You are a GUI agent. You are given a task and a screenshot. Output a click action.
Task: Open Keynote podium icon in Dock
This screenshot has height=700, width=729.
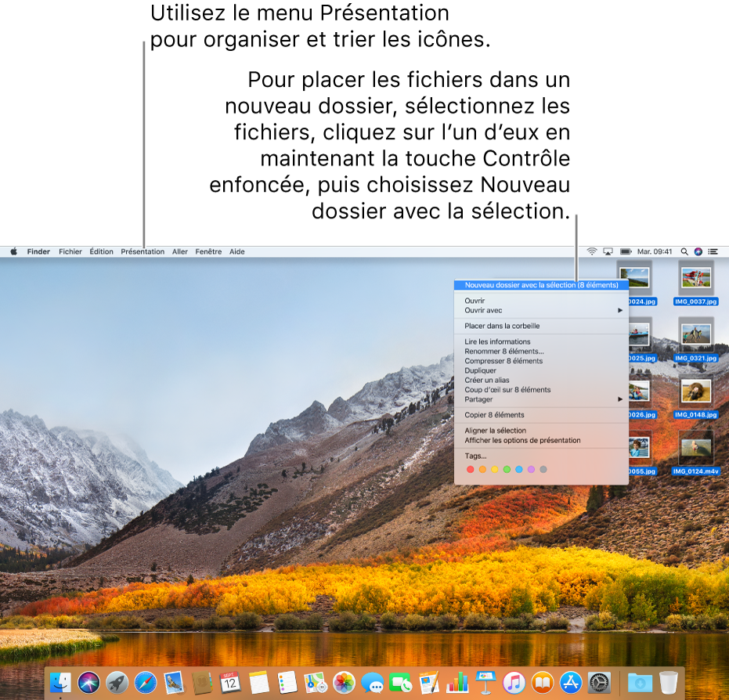[485, 683]
